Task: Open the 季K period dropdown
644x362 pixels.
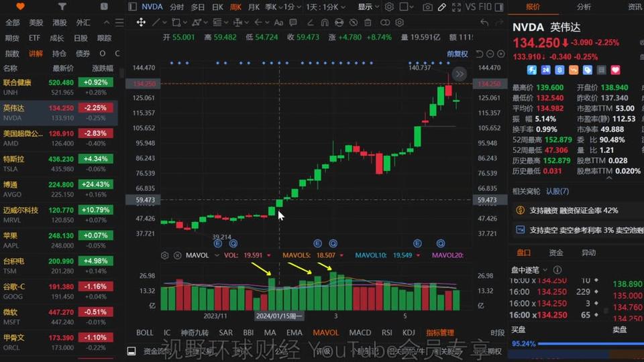Action: pyautogui.click(x=274, y=7)
